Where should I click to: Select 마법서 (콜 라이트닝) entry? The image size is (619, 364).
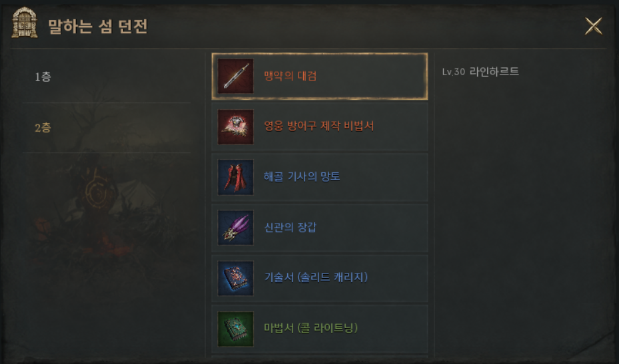320,329
